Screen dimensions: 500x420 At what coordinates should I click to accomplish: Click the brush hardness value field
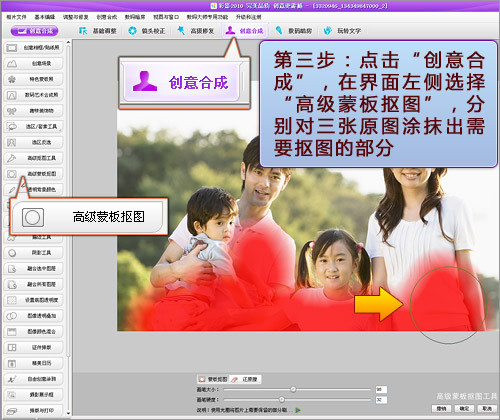pos(381,400)
